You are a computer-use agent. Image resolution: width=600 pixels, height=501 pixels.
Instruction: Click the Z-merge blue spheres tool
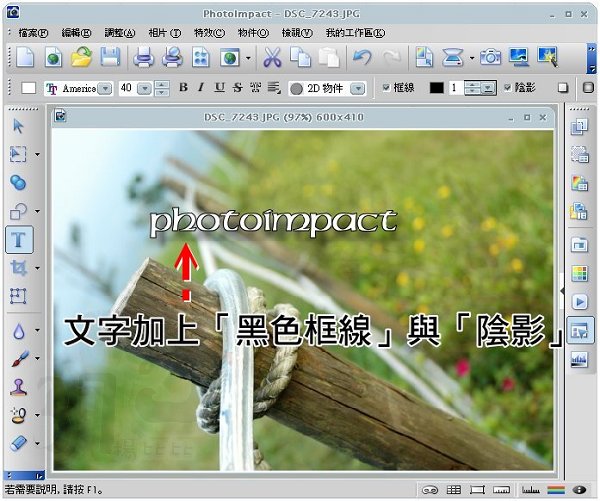click(x=18, y=183)
